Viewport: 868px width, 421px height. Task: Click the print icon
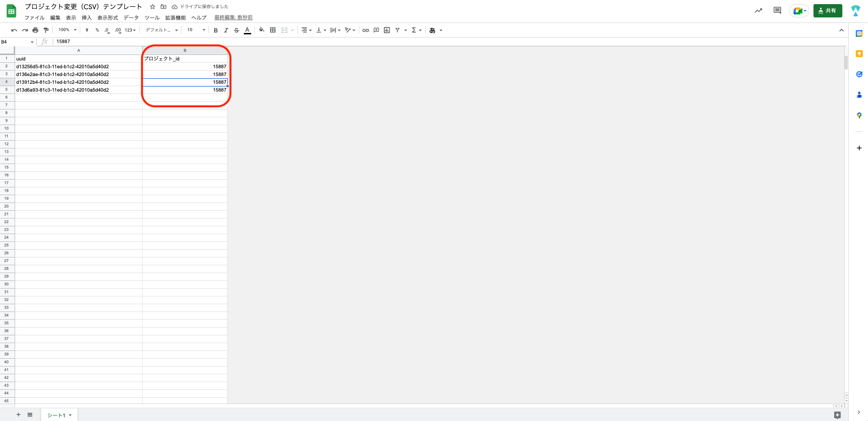coord(35,30)
